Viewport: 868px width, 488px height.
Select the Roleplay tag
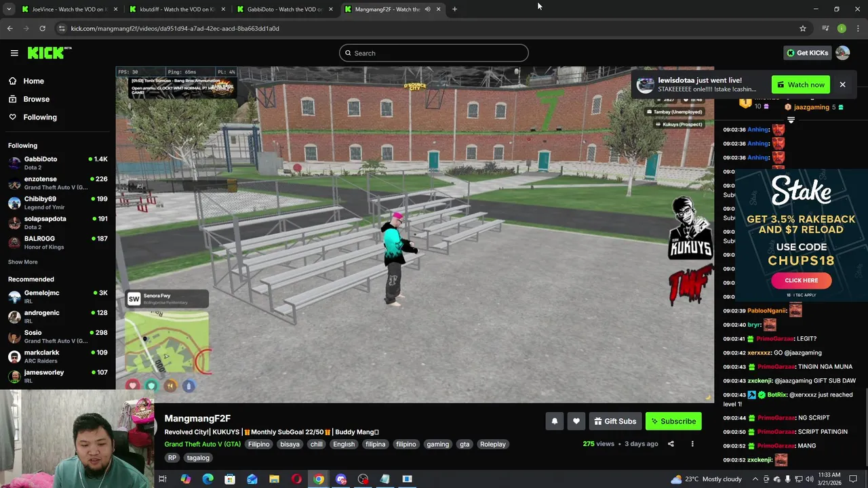tap(493, 444)
